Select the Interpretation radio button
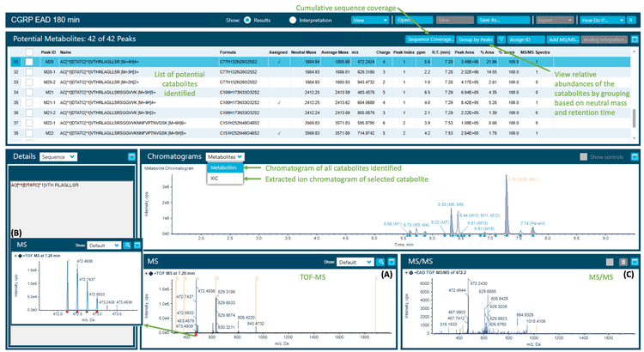Image resolution: width=644 pixels, height=352 pixels. tap(292, 18)
